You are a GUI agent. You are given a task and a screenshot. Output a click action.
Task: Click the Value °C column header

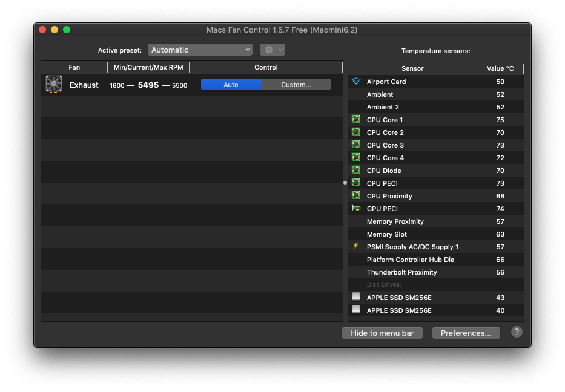pos(500,68)
